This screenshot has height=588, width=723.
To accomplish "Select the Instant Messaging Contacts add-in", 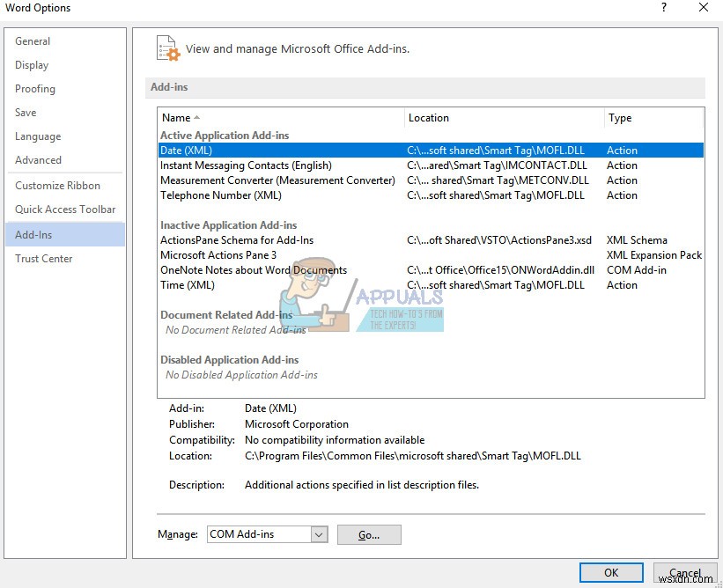I will click(x=247, y=165).
